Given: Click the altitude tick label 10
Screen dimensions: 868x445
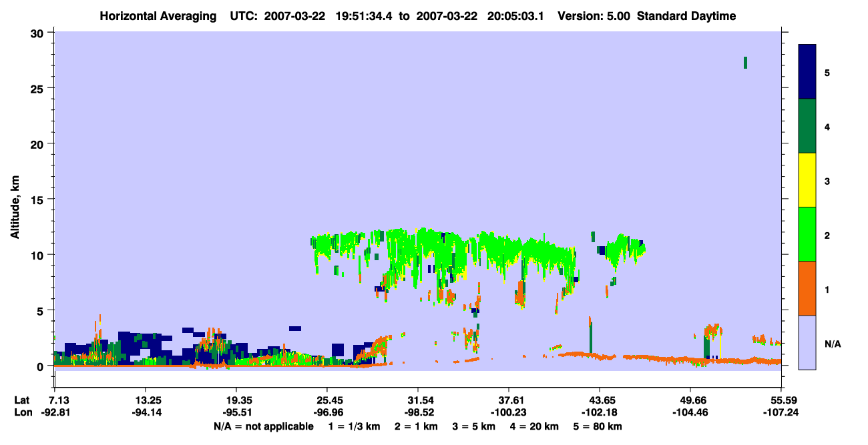Looking at the screenshot, I should coord(39,255).
